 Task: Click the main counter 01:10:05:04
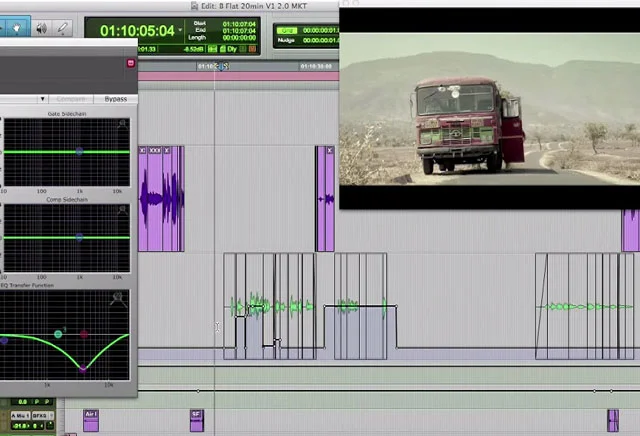click(x=137, y=31)
